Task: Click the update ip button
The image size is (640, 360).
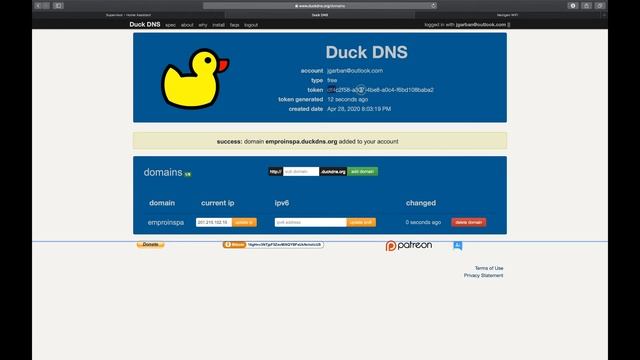Action: (244, 222)
